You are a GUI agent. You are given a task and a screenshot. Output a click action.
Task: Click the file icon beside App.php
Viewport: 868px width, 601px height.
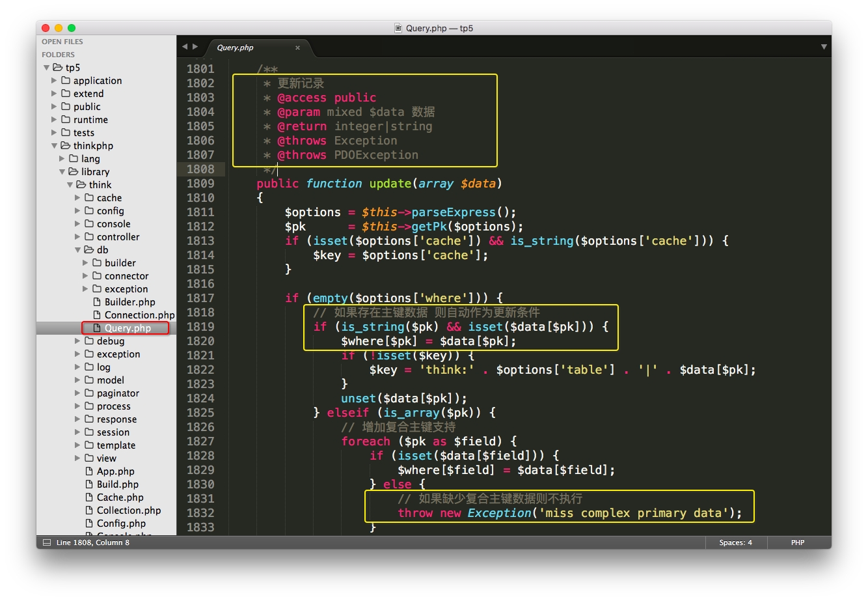tap(90, 471)
